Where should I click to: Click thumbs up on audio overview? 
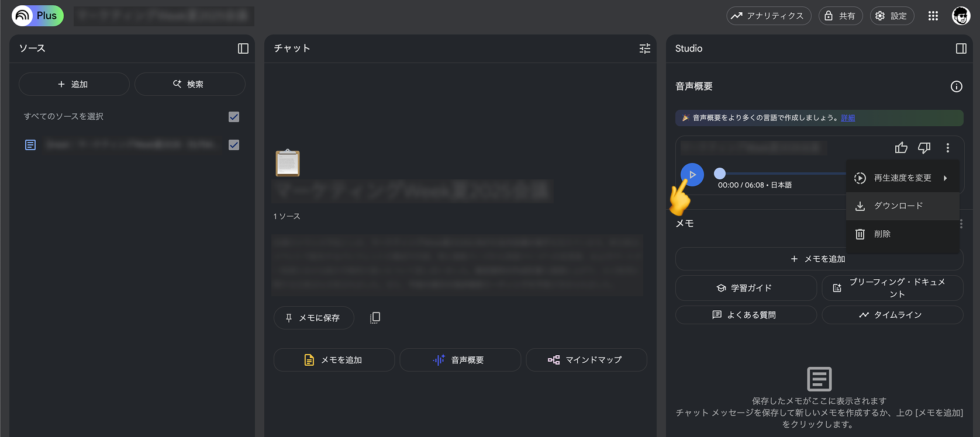click(901, 148)
